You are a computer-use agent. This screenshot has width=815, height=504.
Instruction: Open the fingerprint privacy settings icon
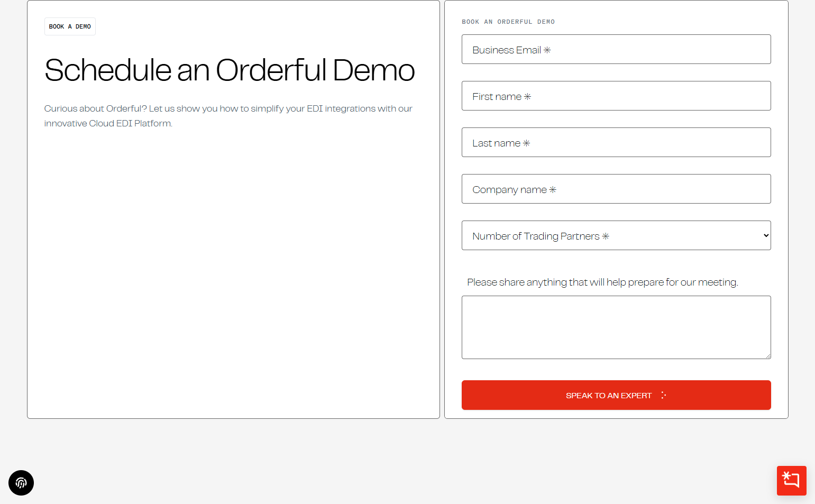coord(21,483)
